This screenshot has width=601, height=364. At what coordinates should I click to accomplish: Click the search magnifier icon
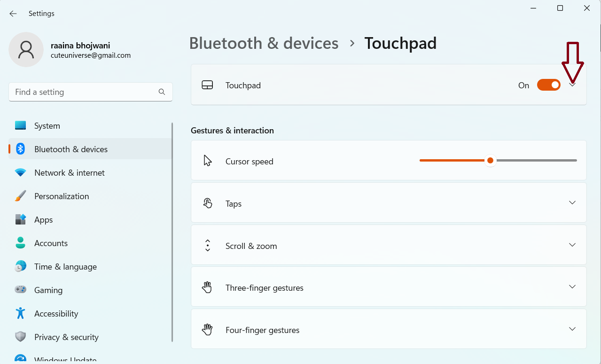pyautogui.click(x=162, y=92)
